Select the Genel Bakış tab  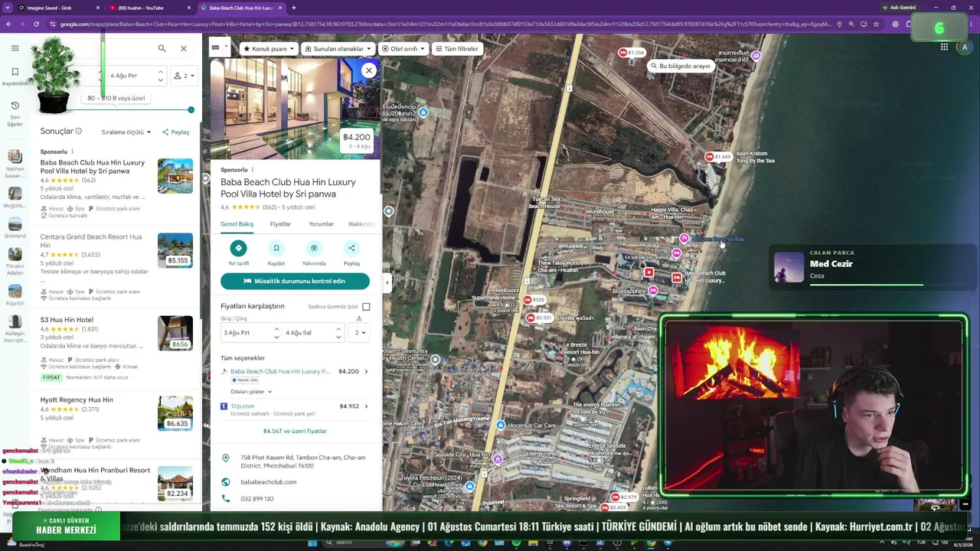pyautogui.click(x=237, y=224)
